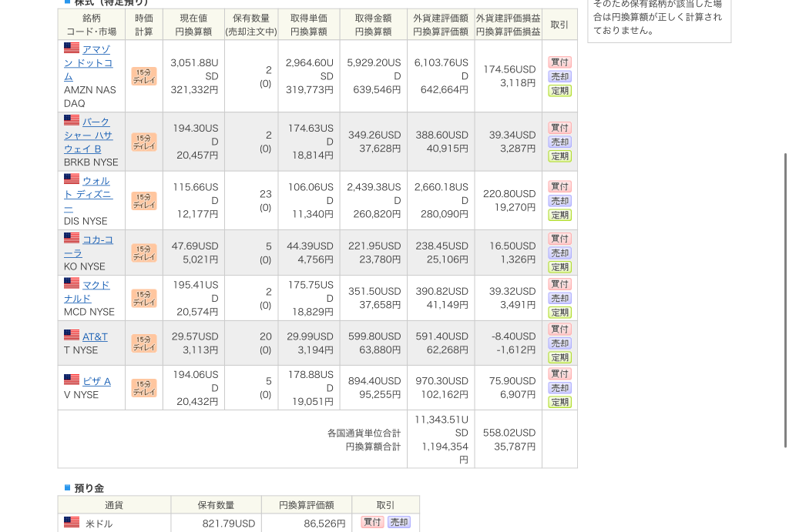The height and width of the screenshot is (532, 789).
Task: Click the 86,526円 deposit valuation
Action: (324, 524)
